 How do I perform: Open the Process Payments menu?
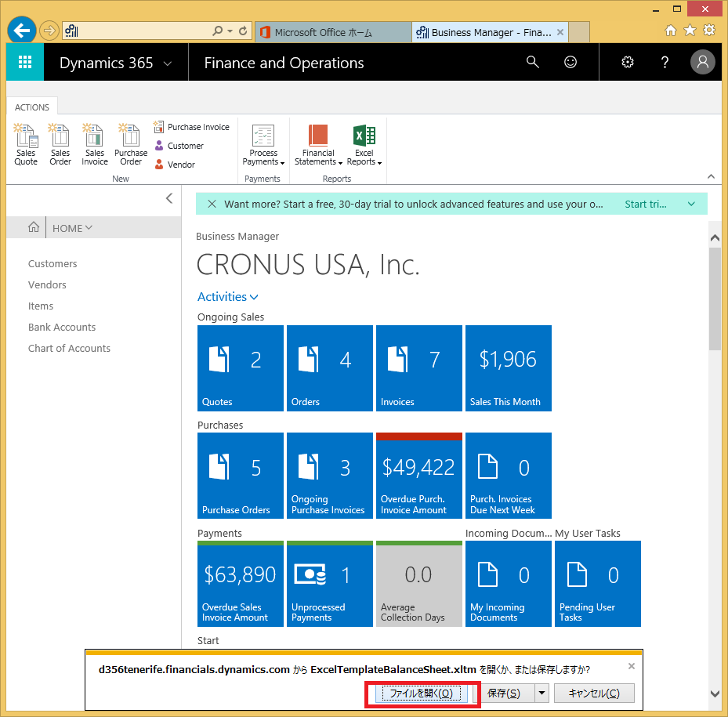point(263,144)
